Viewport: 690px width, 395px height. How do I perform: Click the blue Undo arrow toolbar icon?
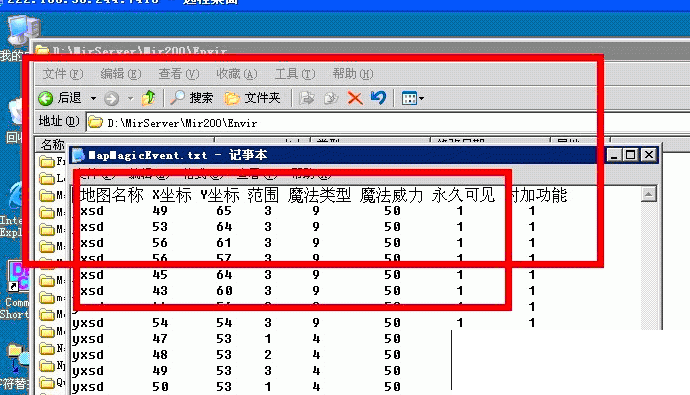coord(378,98)
